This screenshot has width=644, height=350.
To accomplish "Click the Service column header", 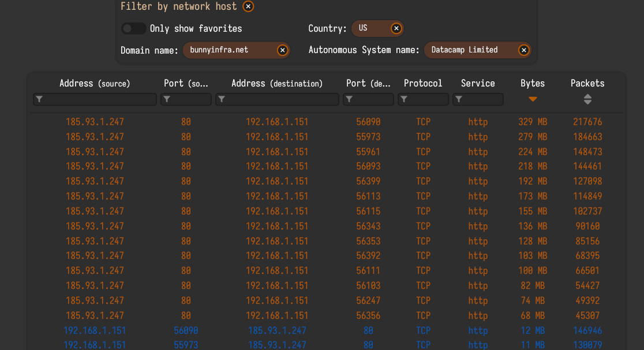I will pos(478,83).
